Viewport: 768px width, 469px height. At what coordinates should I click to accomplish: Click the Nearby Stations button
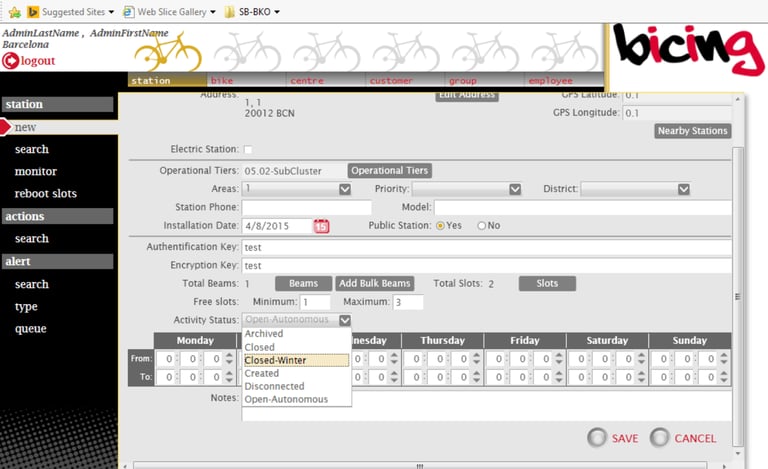click(x=693, y=131)
